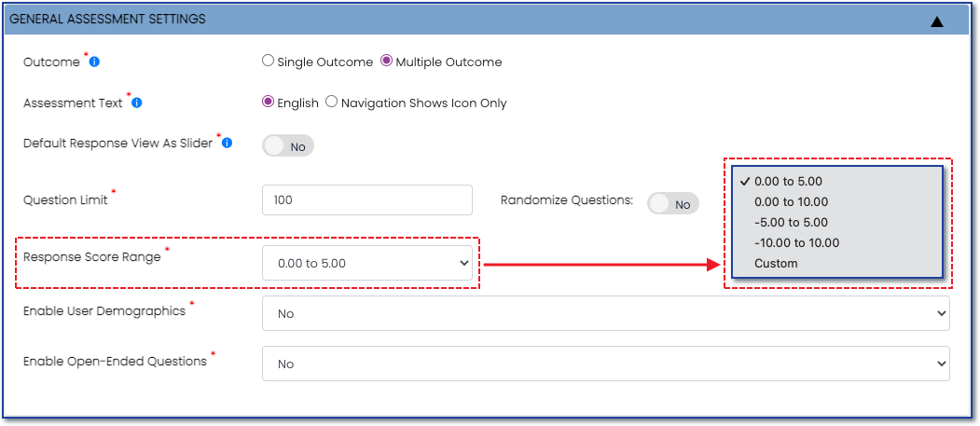
Task: Open the Response Score Range dropdown
Action: tap(367, 263)
